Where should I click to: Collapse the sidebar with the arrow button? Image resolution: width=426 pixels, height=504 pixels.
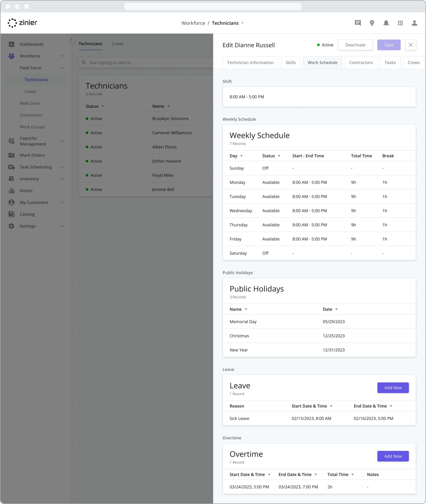71,40
